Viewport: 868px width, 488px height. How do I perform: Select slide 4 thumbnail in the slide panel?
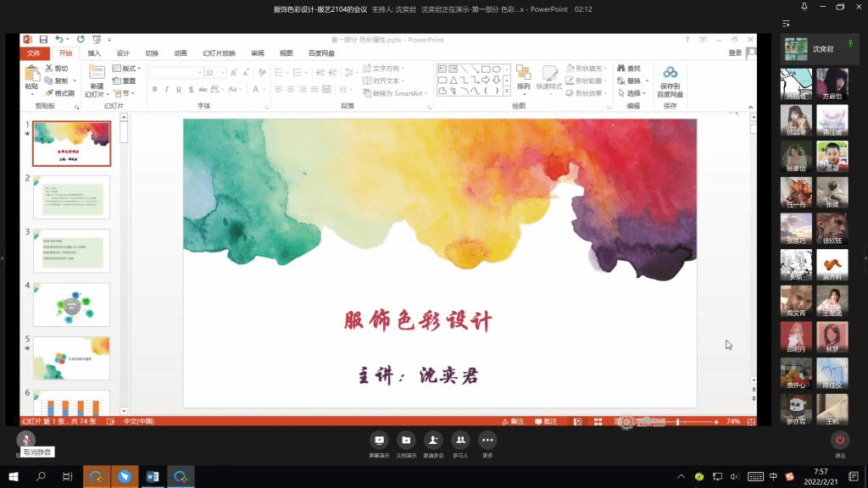[71, 304]
